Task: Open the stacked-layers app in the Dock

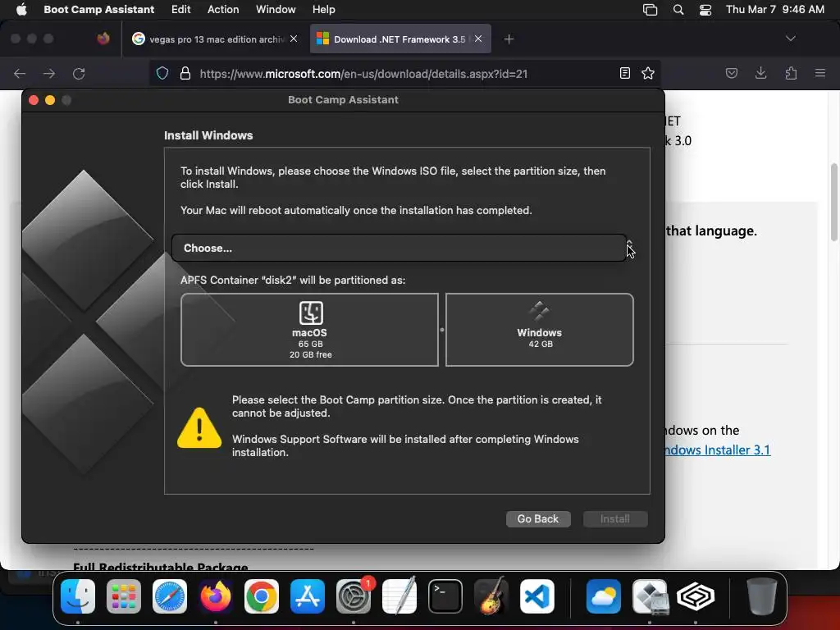Action: (696, 596)
